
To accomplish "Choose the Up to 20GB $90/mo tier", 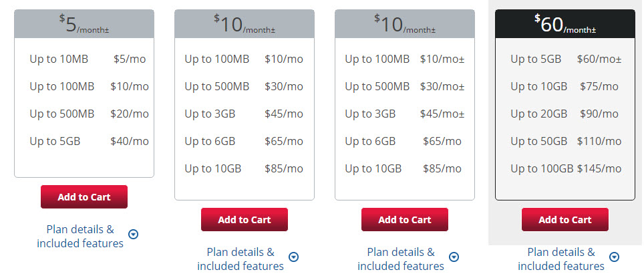I will [565, 114].
